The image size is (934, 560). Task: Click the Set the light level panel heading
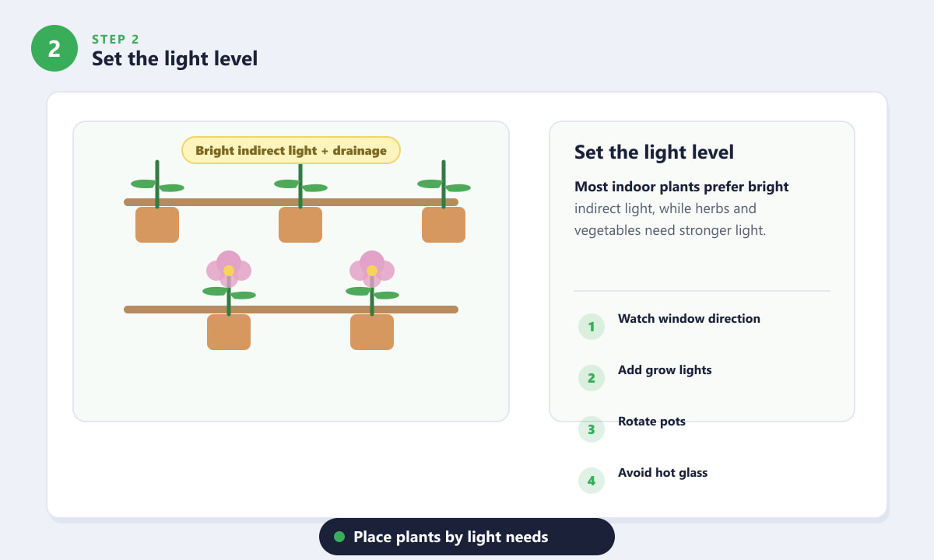[x=654, y=152]
